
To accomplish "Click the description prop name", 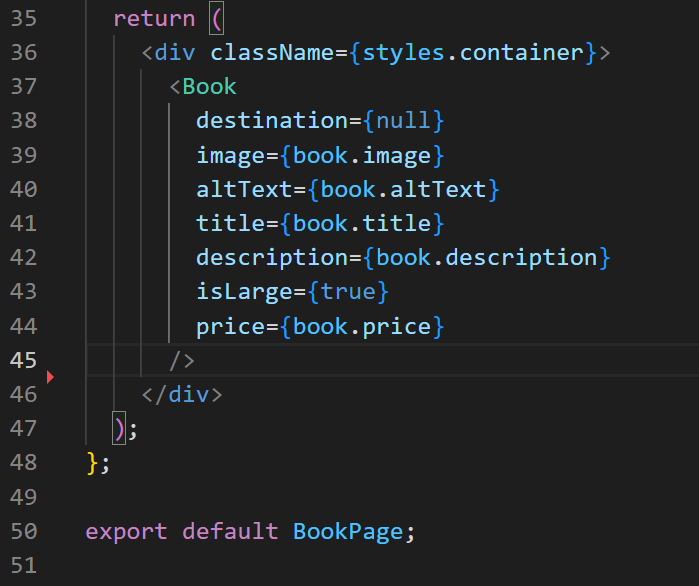I will 272,258.
